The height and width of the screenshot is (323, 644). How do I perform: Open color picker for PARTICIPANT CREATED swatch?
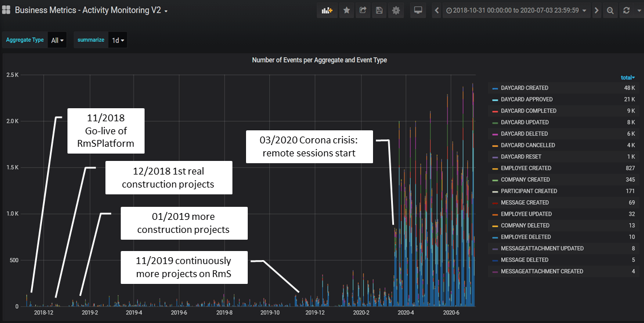click(x=495, y=192)
